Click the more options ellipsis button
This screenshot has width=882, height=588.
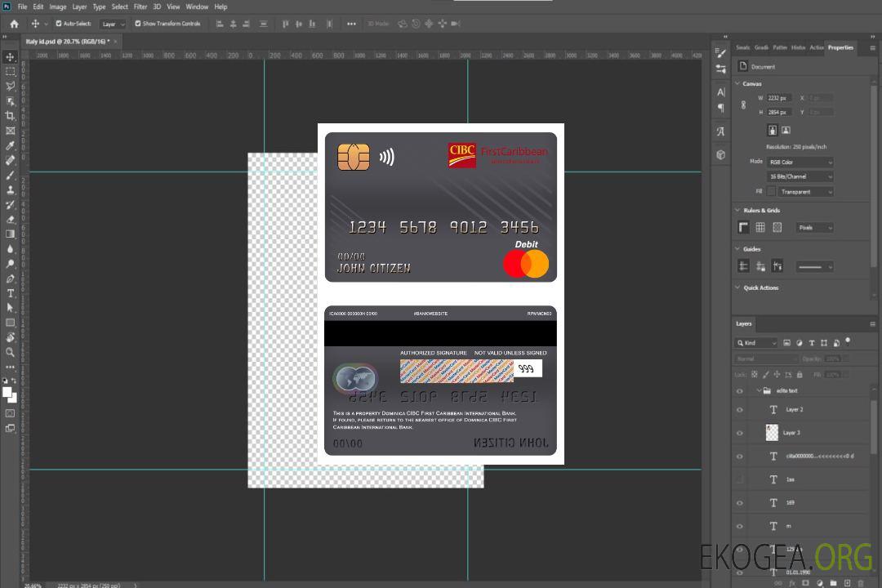[351, 24]
